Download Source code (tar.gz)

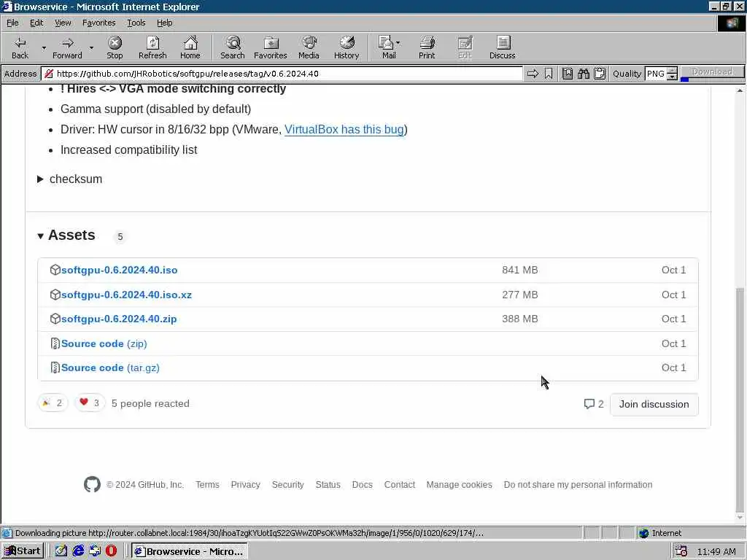110,367
